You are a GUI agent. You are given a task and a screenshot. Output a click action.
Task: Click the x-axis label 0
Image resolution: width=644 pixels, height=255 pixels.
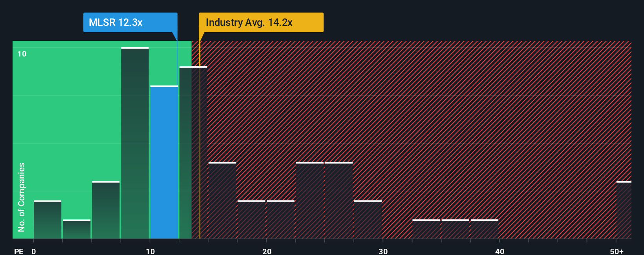[34, 251]
